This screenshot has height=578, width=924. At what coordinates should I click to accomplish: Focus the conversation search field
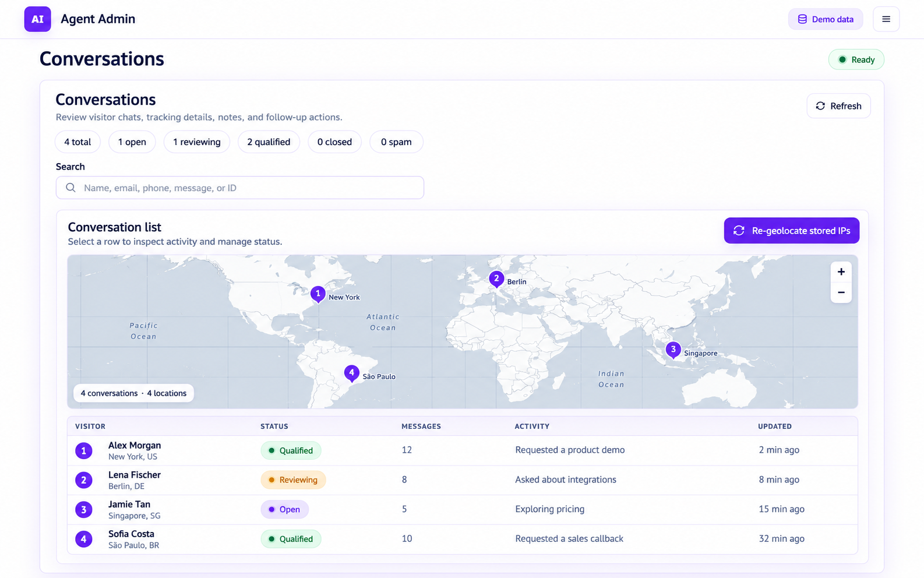240,188
